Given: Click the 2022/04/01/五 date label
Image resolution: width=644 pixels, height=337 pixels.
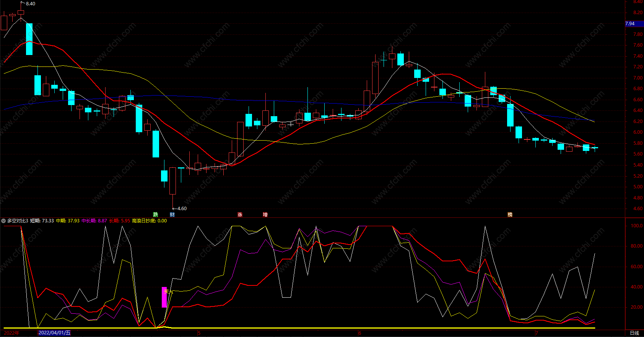Looking at the screenshot, I should coord(54,333).
